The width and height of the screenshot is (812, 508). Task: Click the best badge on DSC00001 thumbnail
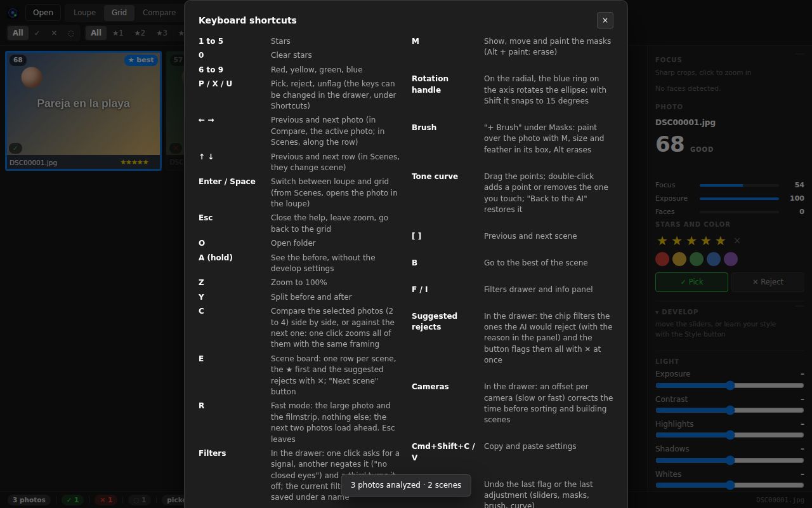[141, 60]
